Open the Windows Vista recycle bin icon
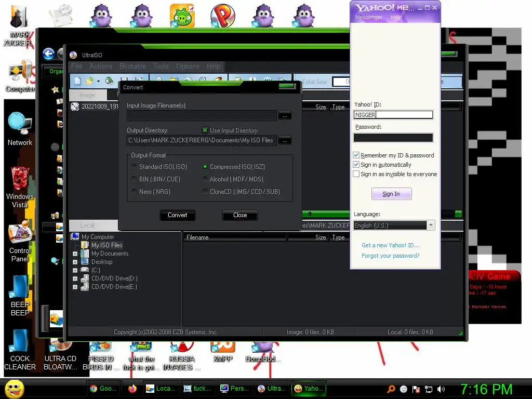 [x=20, y=187]
